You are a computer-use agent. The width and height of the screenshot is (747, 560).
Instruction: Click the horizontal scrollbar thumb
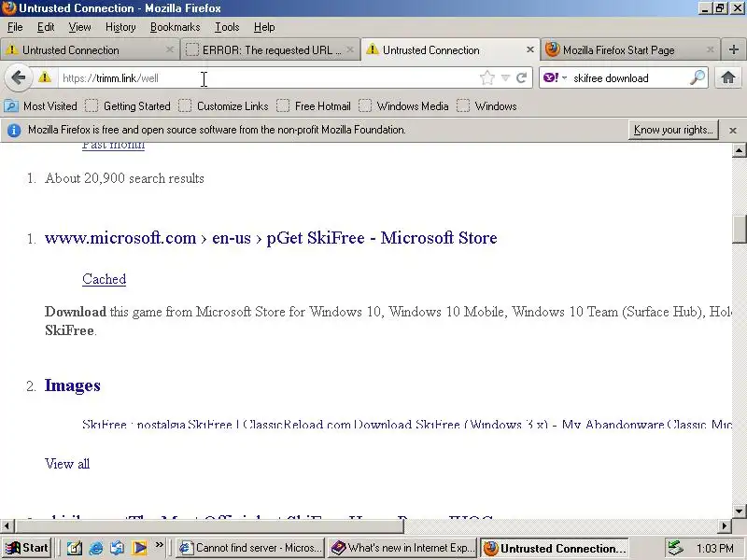(209, 526)
